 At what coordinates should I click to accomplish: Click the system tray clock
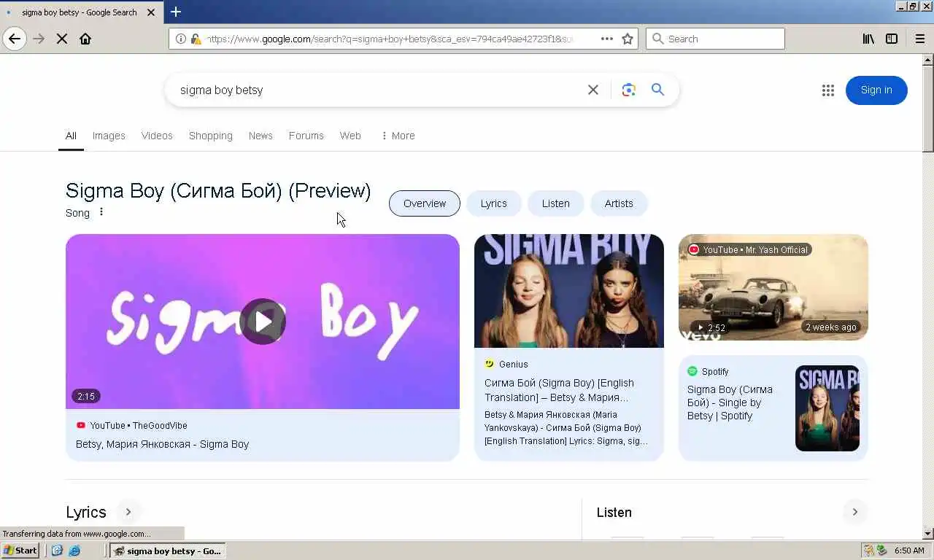click(x=909, y=551)
